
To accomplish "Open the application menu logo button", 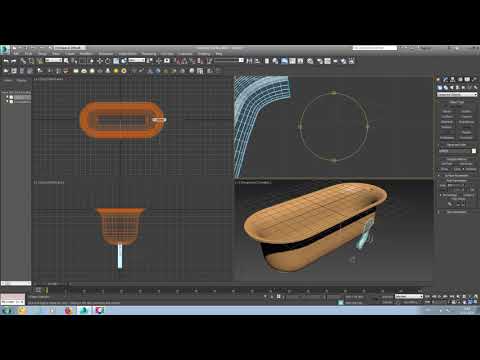I will pos(5,49).
